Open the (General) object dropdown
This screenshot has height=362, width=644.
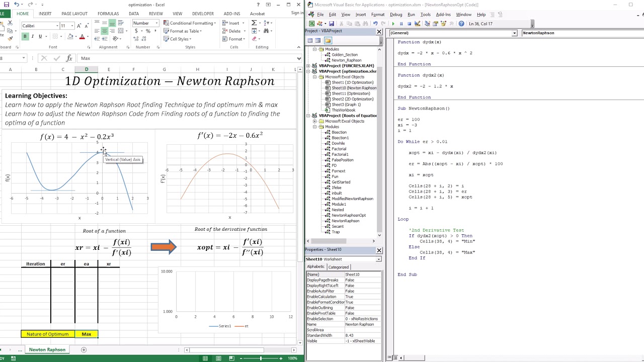pos(514,33)
